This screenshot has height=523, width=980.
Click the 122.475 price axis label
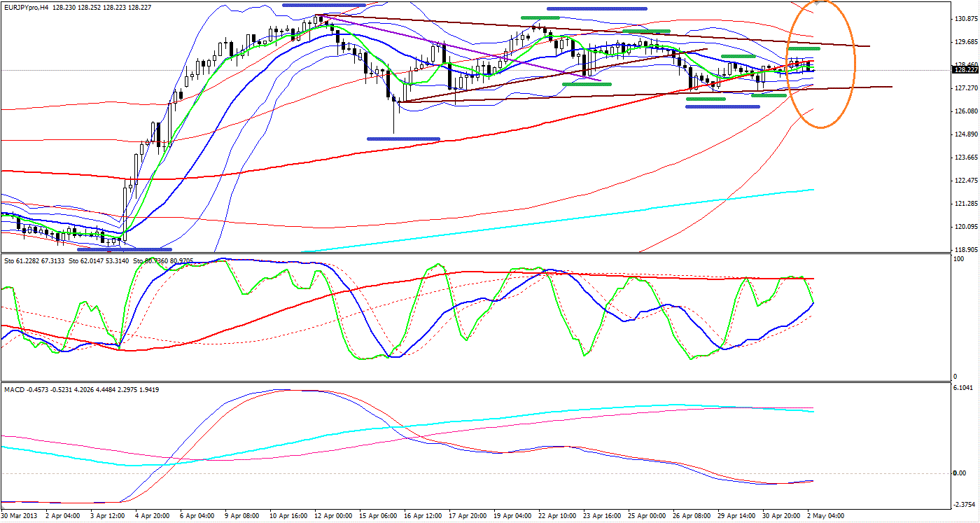click(x=966, y=181)
